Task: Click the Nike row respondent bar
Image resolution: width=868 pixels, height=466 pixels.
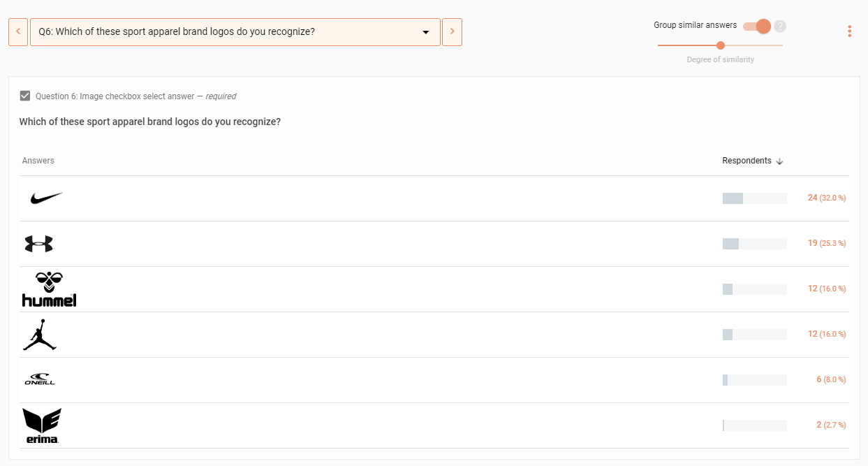Action: 755,198
